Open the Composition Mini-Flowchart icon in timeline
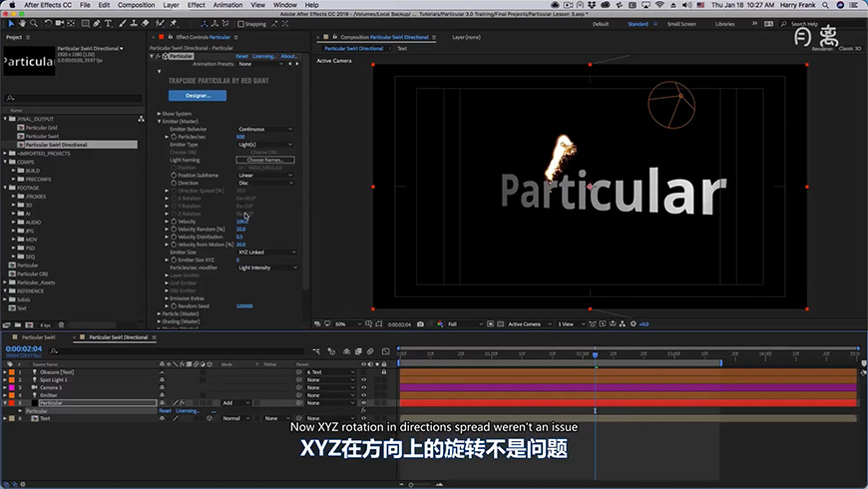Screen dimensions: 868x489 coord(316,351)
